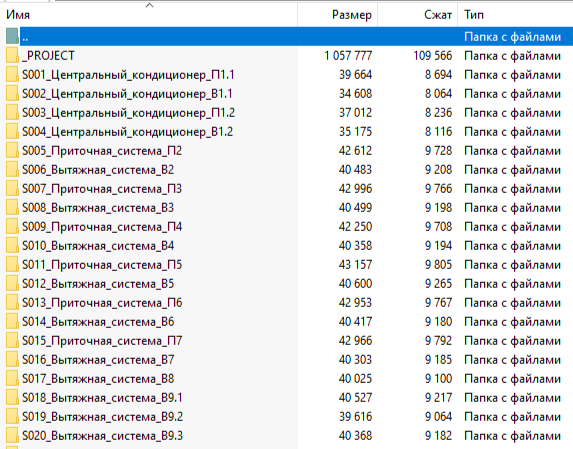This screenshot has width=573, height=449.
Task: Click packed size value 109 566
Action: [x=433, y=56]
